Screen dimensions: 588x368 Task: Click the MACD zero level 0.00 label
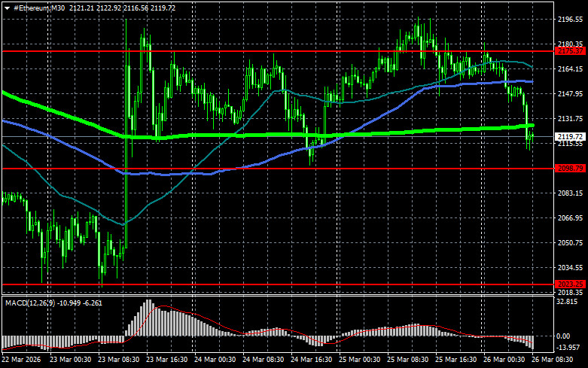[563, 336]
